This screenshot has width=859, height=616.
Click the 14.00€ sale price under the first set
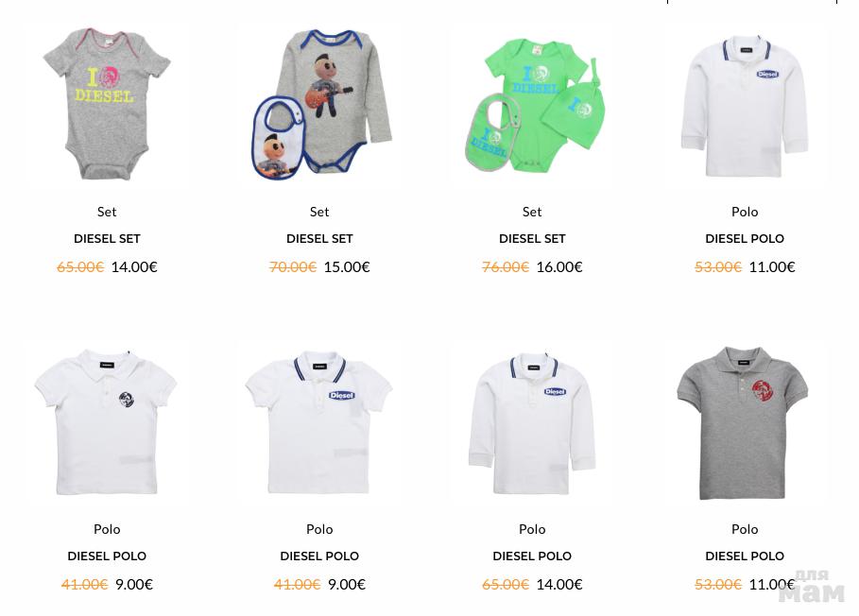pos(134,266)
